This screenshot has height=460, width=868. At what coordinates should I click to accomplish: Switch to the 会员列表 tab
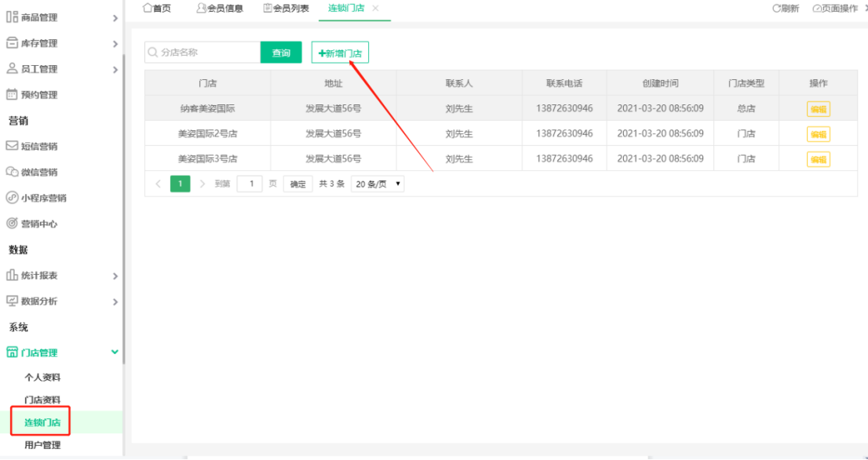286,8
